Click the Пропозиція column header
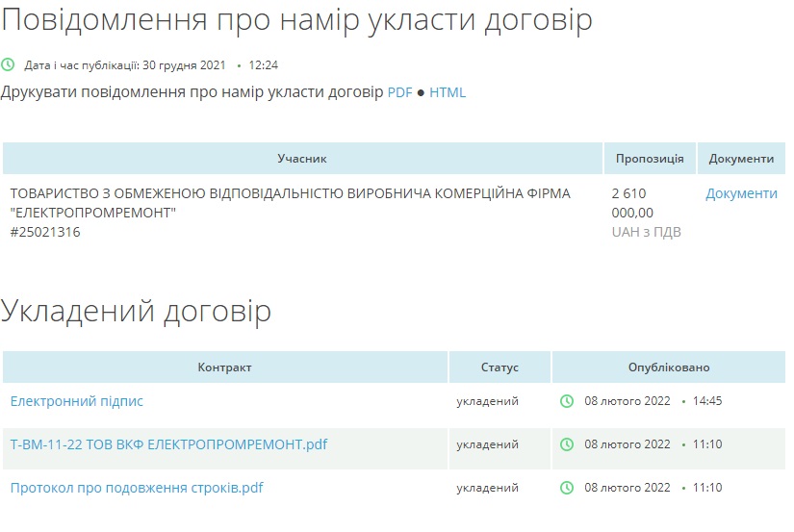Screen dimensions: 794x532 [x=650, y=159]
